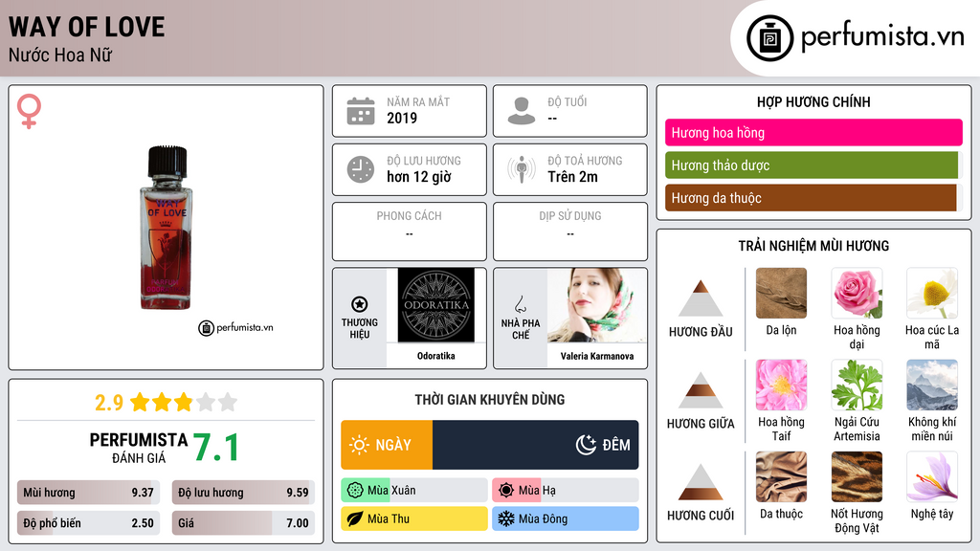Click the Mùa Xuân season bar
Screen dimensions: 980x551
pos(414,491)
